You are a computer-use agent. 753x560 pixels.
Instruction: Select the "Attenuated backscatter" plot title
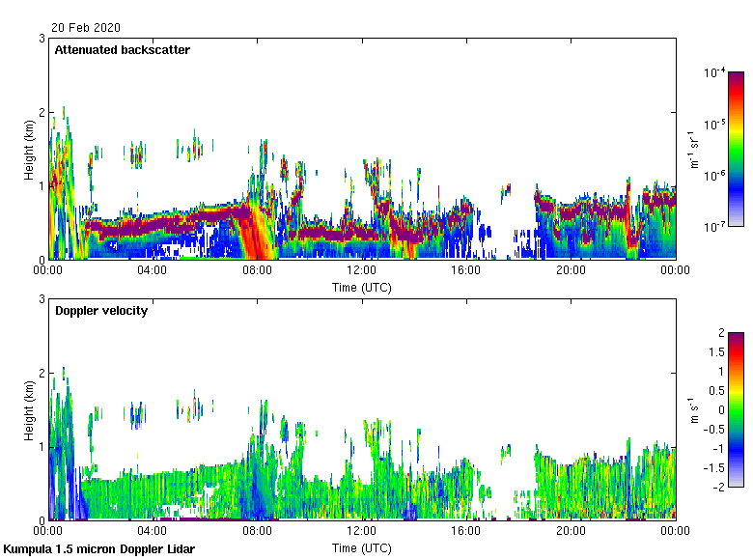point(122,49)
